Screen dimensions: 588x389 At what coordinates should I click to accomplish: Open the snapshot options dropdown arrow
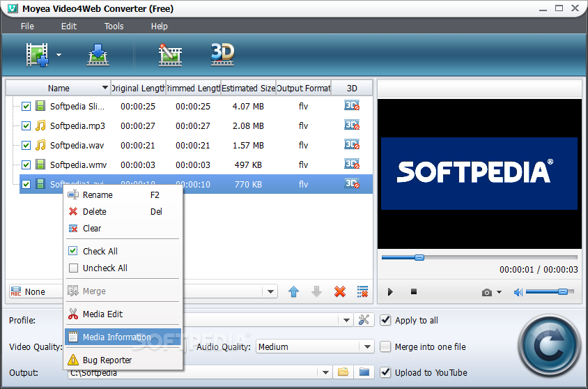(499, 292)
